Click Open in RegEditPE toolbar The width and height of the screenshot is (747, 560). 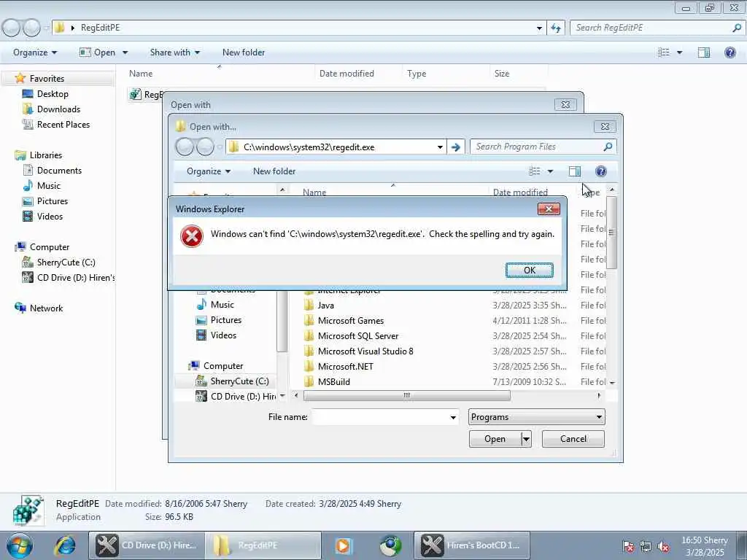click(98, 52)
